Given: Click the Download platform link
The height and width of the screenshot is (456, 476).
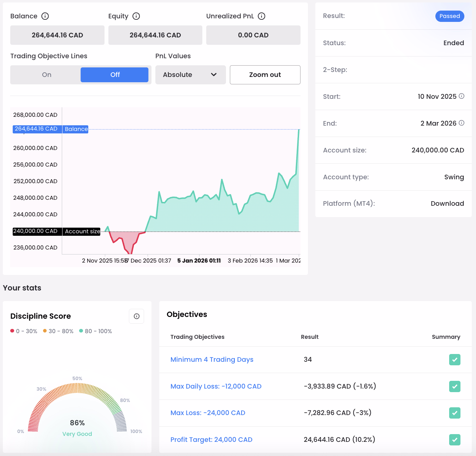Looking at the screenshot, I should coord(447,204).
